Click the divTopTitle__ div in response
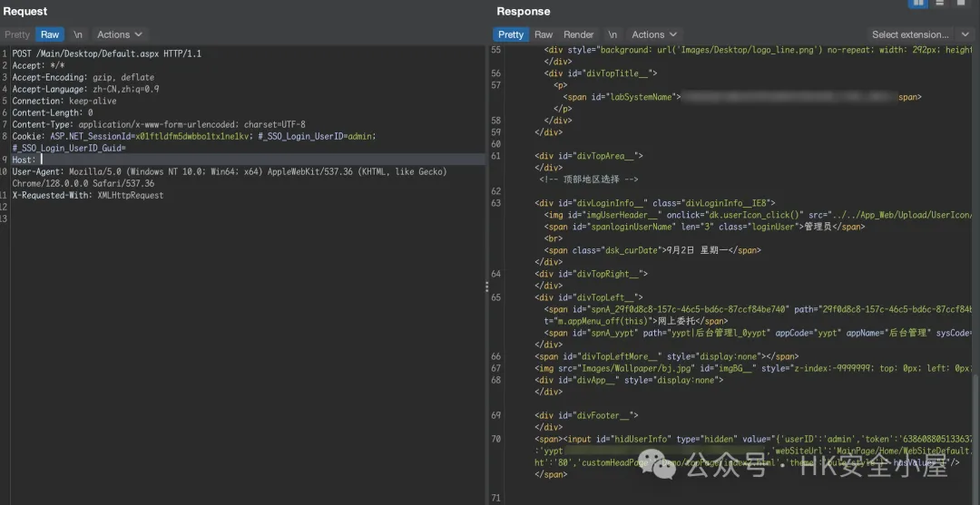The width and height of the screenshot is (980, 505). (x=601, y=73)
